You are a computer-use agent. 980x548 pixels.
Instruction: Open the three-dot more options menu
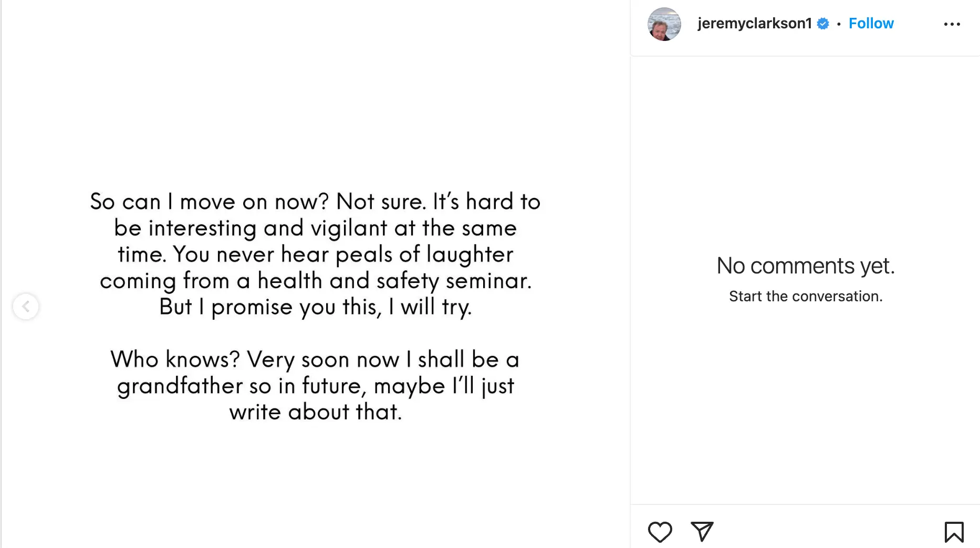coord(952,24)
